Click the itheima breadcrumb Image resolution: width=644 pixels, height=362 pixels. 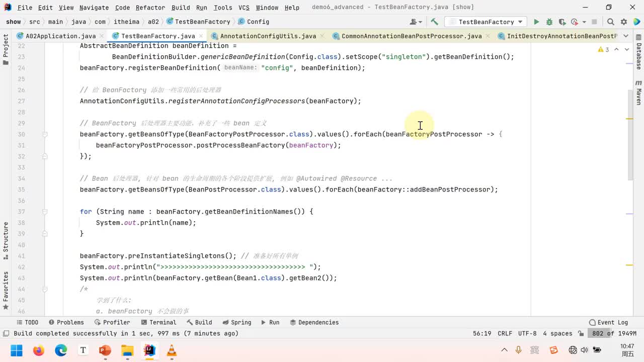tap(127, 22)
